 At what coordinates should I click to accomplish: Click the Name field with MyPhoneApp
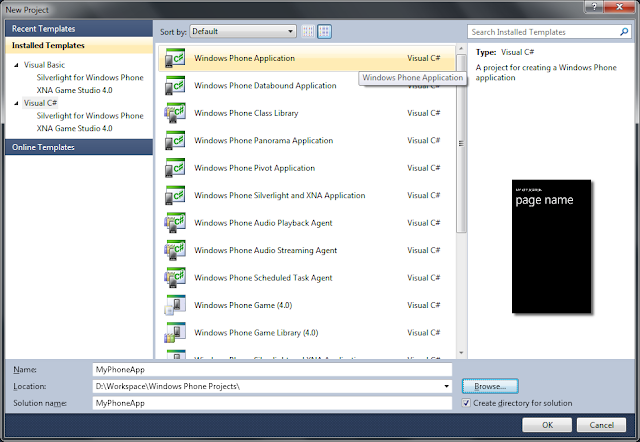point(272,369)
